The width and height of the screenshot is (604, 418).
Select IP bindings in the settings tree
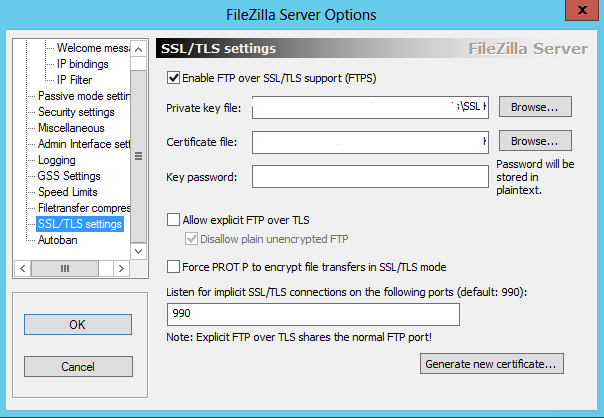82,64
